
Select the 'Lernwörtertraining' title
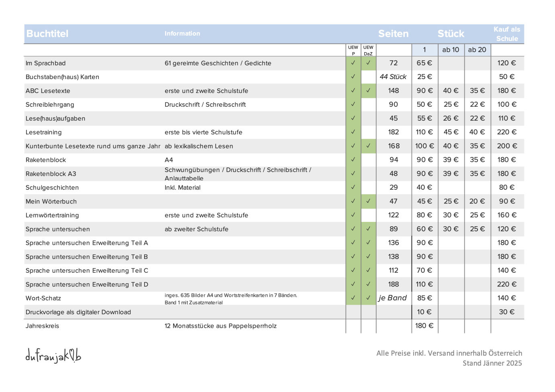(x=52, y=215)
